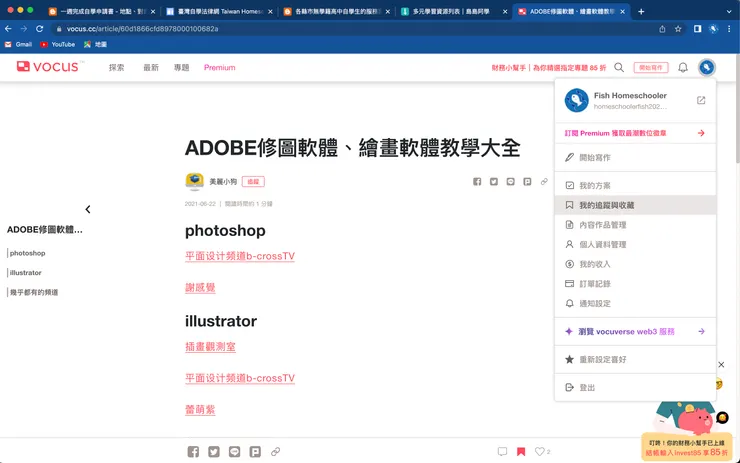Select 內容作品管理 in the account menu
Viewport: 740px width, 463px height.
point(635,225)
